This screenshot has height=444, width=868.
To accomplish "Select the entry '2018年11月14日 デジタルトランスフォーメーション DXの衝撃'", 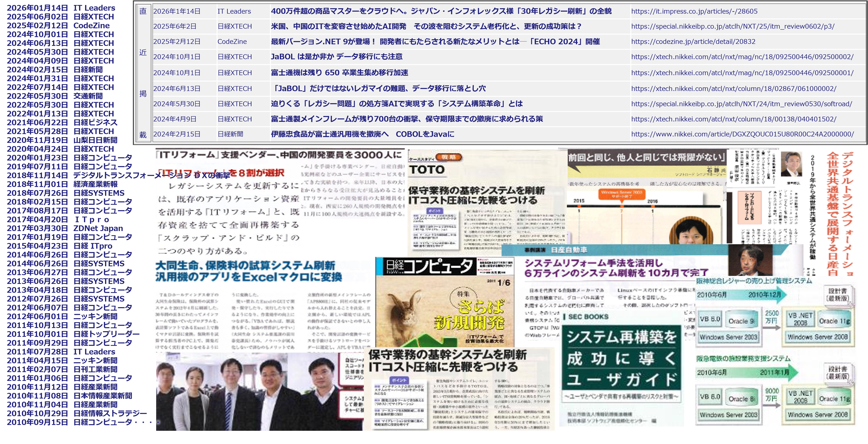I will (x=118, y=175).
